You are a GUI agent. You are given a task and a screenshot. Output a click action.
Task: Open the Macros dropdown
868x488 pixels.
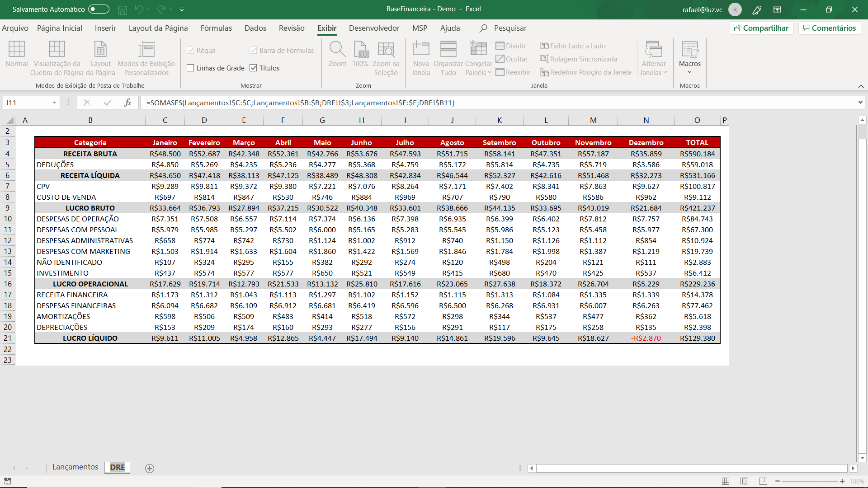coord(689,72)
